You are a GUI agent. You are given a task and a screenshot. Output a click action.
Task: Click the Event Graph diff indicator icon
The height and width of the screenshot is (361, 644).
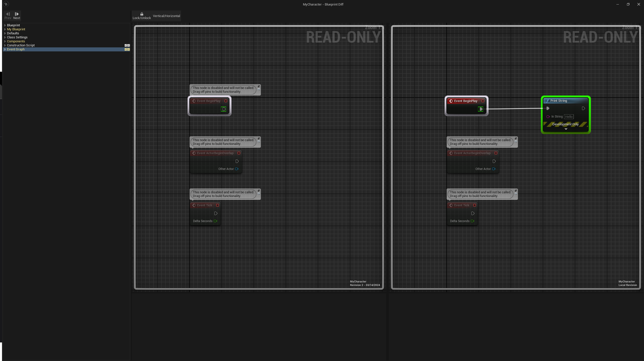point(127,49)
